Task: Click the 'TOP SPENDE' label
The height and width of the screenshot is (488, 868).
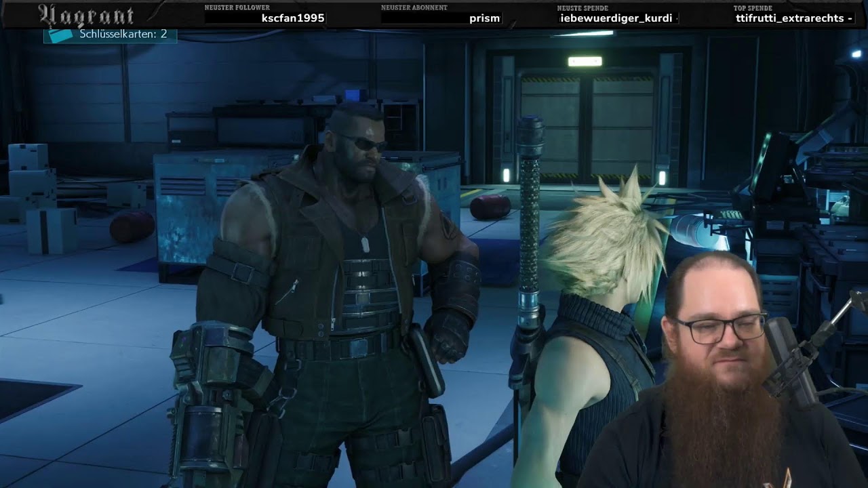Action: click(753, 8)
